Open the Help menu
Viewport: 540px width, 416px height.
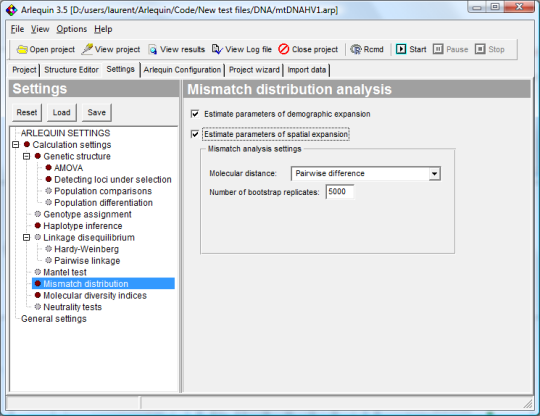tap(103, 29)
